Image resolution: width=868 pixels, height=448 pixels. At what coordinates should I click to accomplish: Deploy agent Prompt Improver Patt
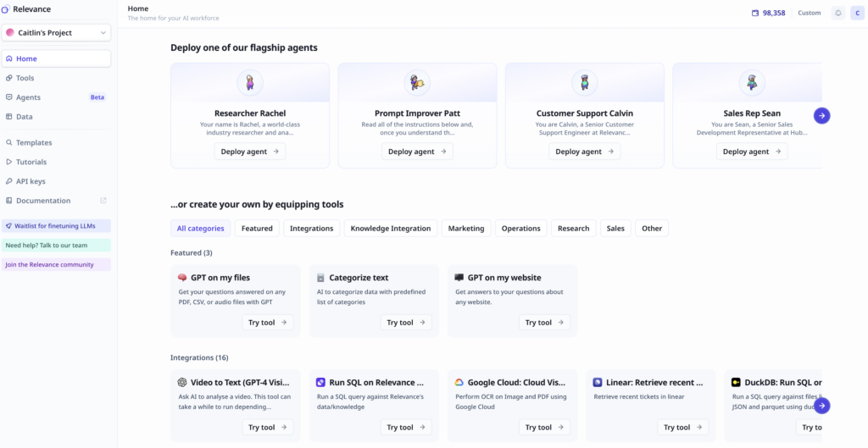click(x=417, y=152)
